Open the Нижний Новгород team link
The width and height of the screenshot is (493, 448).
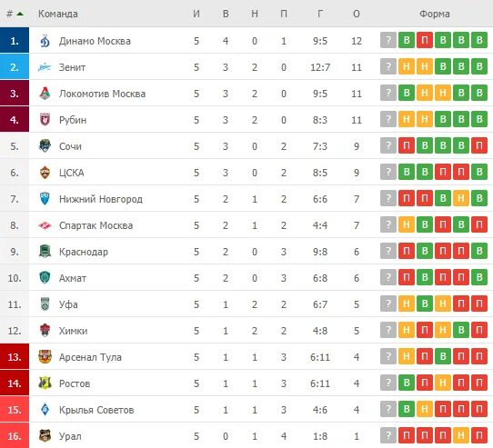coord(101,199)
